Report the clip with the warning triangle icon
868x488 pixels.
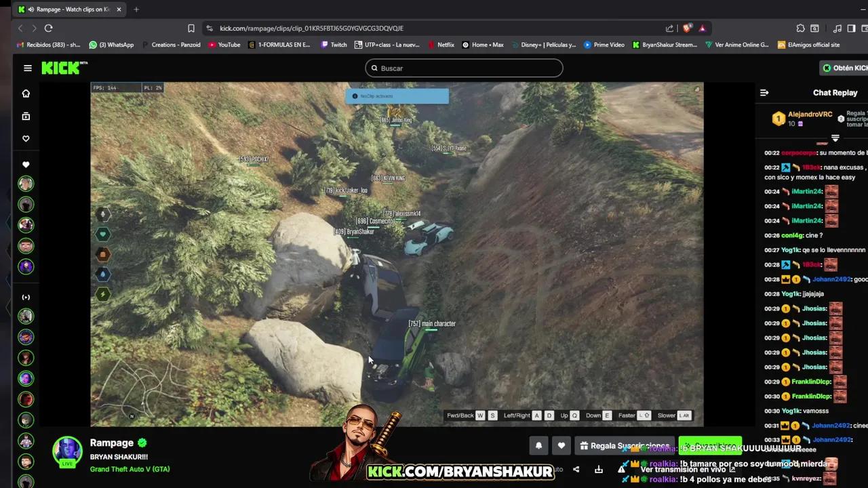(620, 469)
